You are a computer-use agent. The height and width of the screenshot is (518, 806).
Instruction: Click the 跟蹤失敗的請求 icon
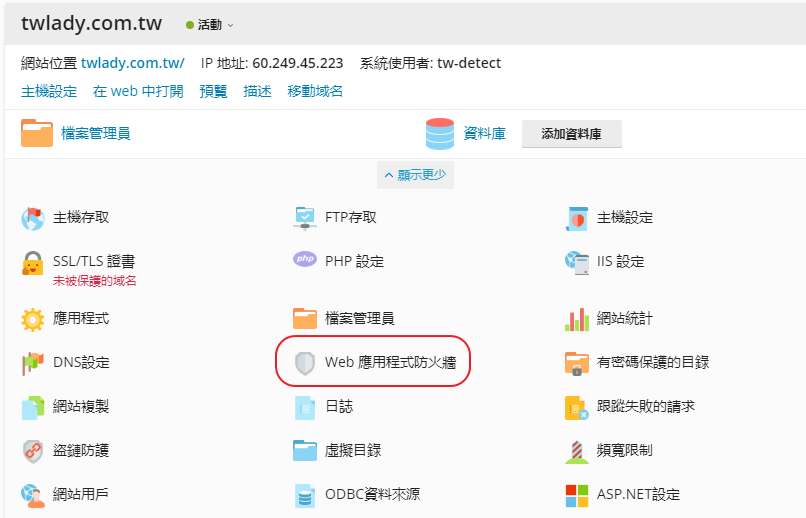pos(577,408)
